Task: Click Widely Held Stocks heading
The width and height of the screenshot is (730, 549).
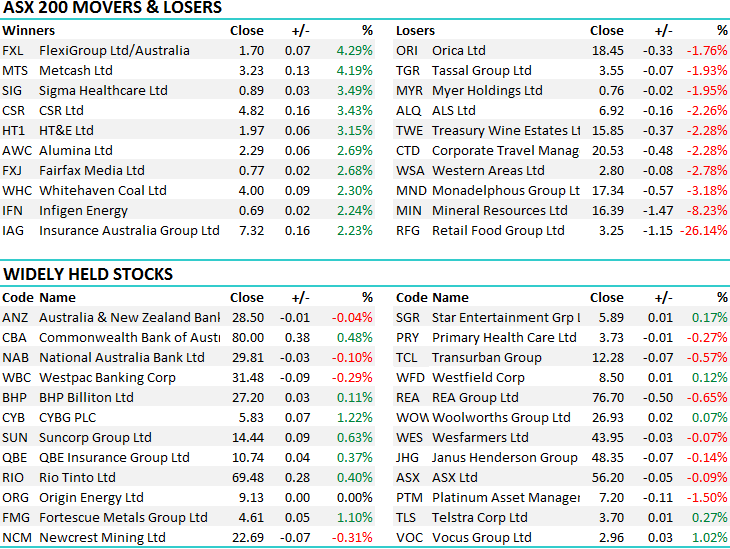Action: 88,274
